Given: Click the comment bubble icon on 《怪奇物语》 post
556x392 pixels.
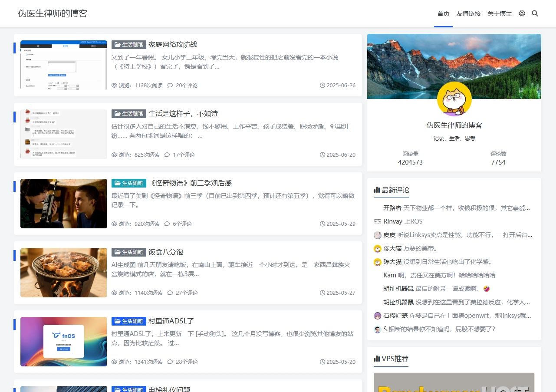Looking at the screenshot, I should [168, 224].
